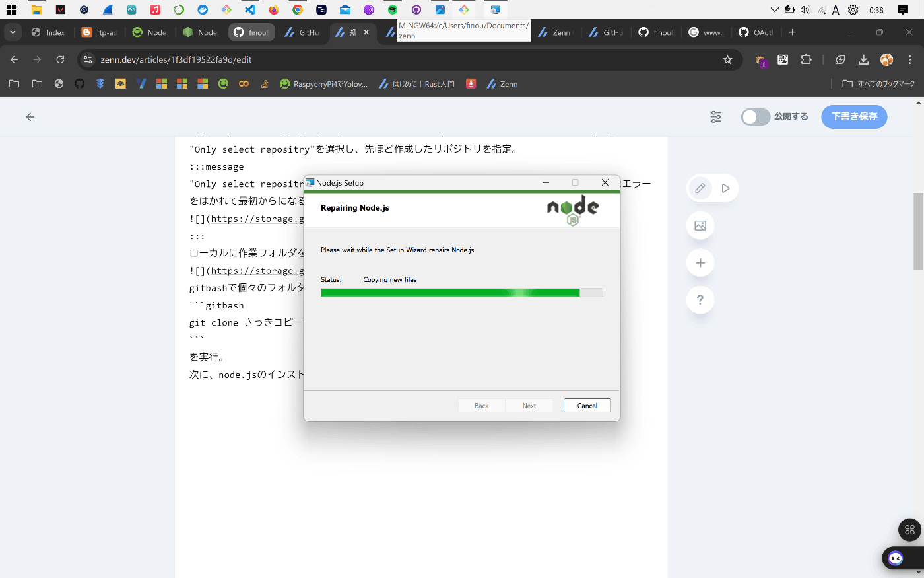Switch to the finou GitHub tab next to Node
The image size is (924, 578).
(x=251, y=32)
